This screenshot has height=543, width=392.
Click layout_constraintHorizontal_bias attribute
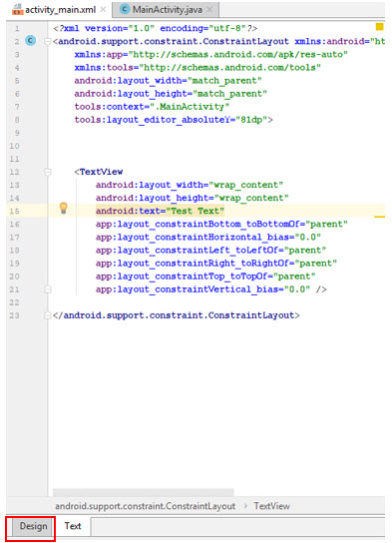point(208,238)
